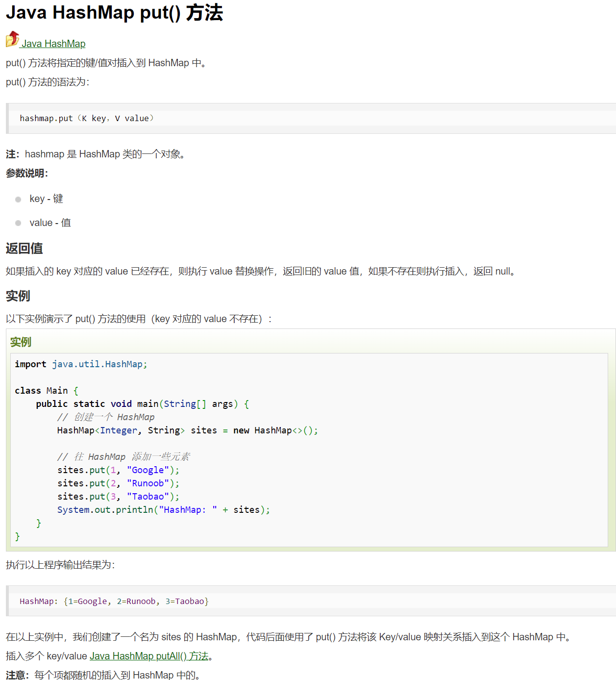Screen dimensions: 616x680
Task: Click the public static void main code line
Action: (x=143, y=404)
